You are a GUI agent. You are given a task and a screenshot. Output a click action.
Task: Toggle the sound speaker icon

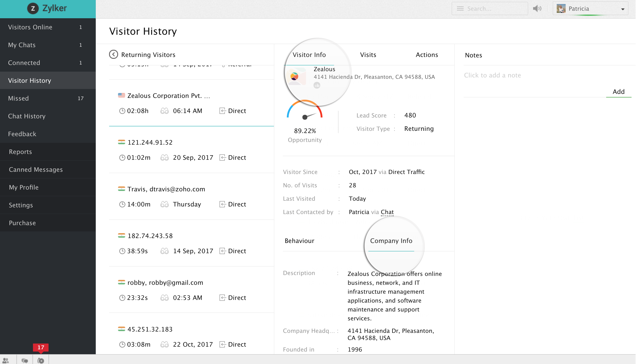537,9
